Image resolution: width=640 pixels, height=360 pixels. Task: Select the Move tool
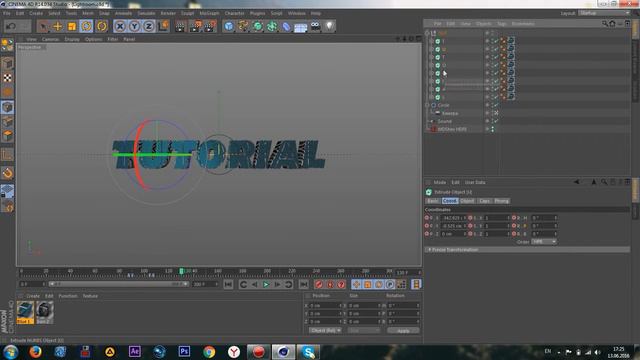[58, 27]
